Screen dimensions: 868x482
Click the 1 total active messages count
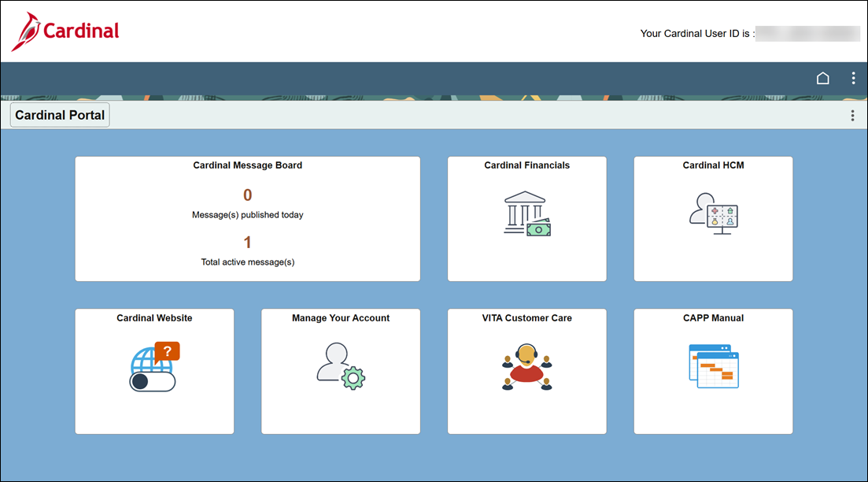pyautogui.click(x=247, y=242)
